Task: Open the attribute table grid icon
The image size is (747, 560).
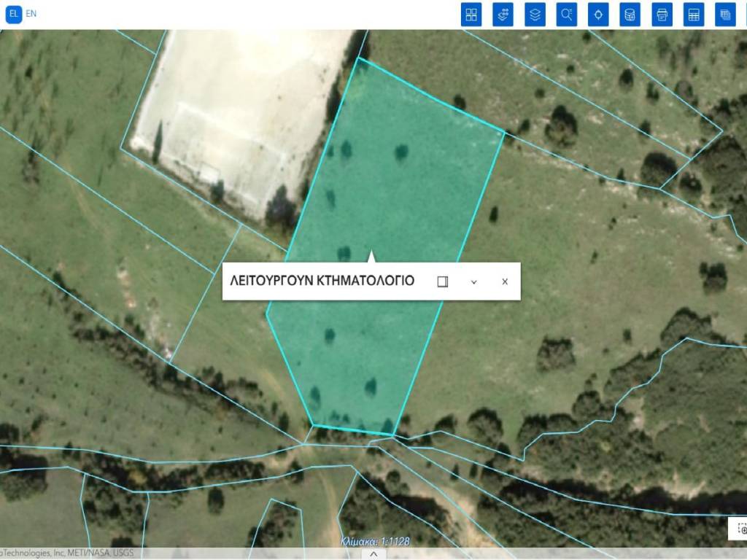Action: [x=694, y=15]
